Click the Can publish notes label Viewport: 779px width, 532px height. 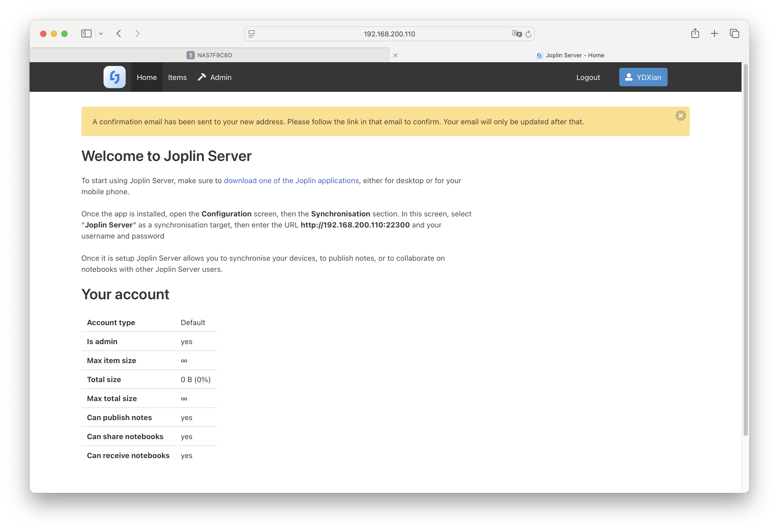(119, 417)
